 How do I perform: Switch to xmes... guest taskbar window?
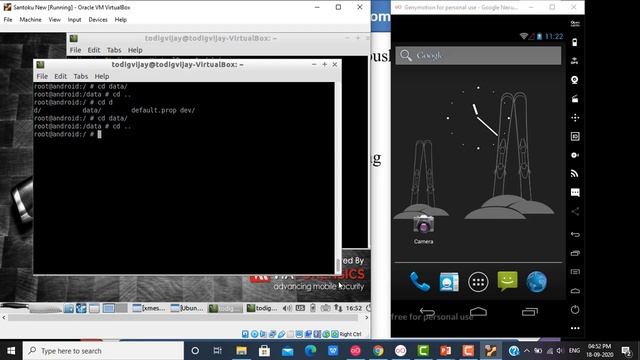coord(149,308)
